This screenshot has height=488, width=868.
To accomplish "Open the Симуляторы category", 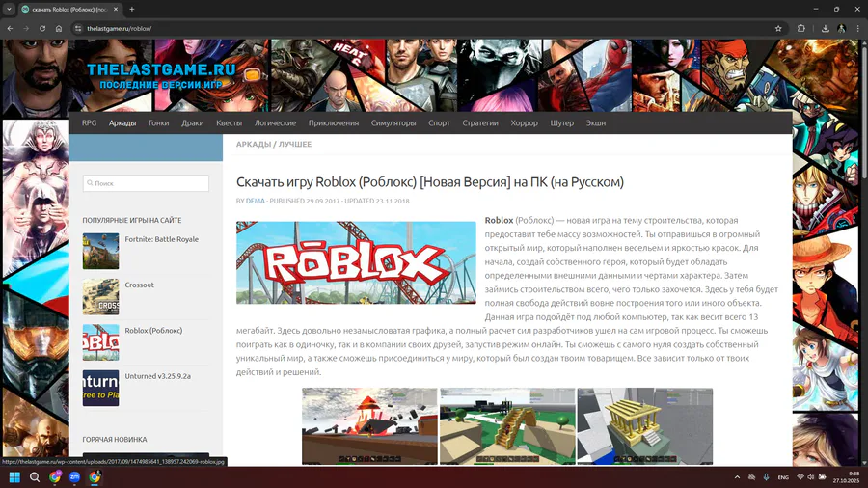I will (393, 122).
